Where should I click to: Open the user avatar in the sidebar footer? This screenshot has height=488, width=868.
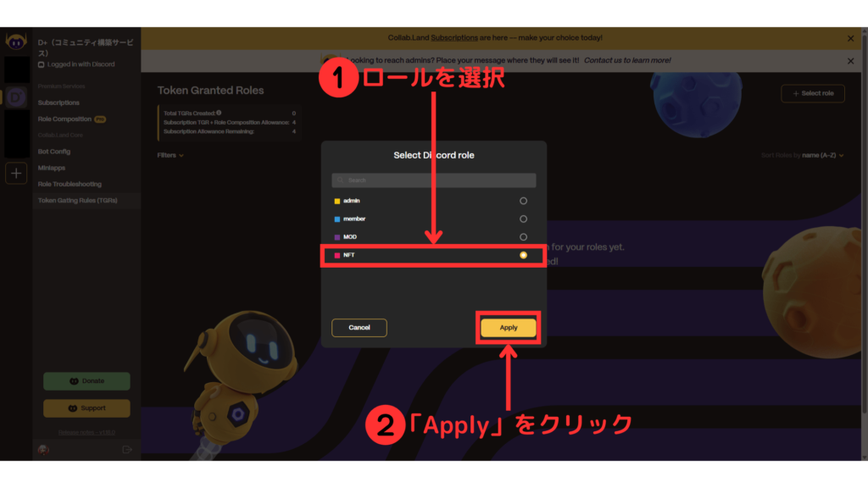(43, 450)
